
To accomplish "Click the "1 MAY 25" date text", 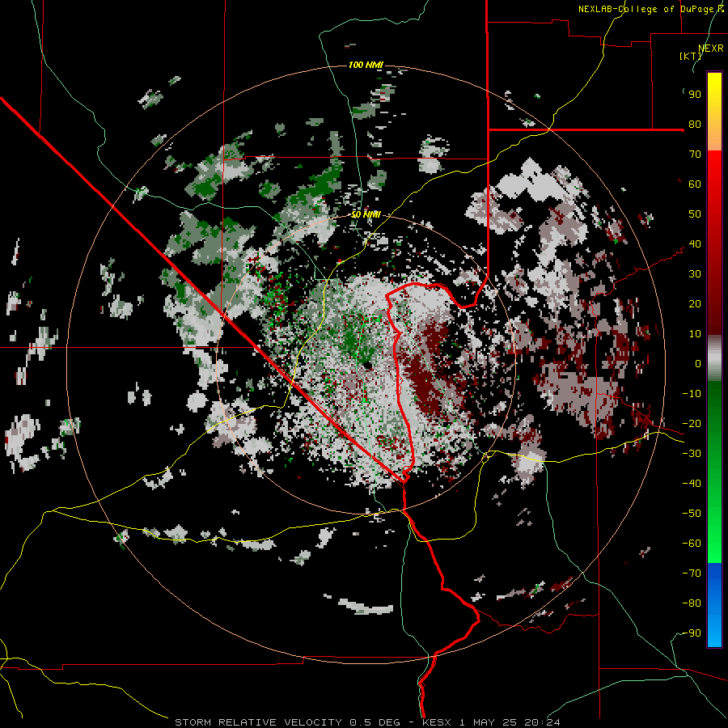I will (488, 722).
